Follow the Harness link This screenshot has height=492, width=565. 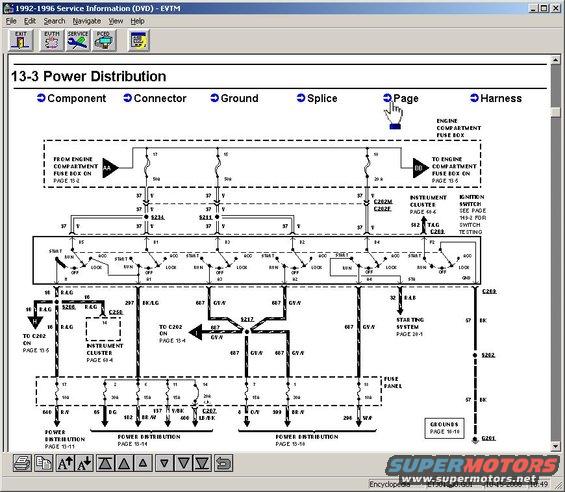pos(496,98)
